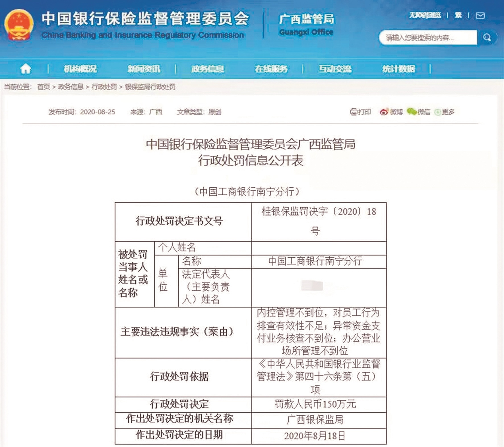Click 个人姓名 table cell

(x=203, y=248)
